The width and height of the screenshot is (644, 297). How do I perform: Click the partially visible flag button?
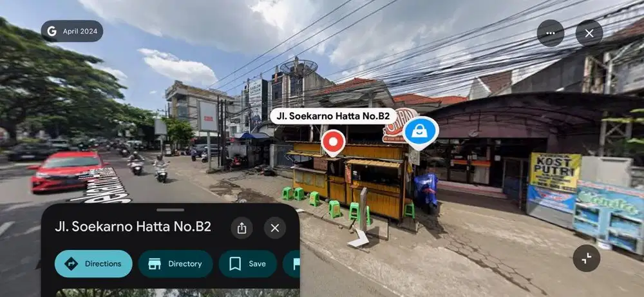(292, 263)
